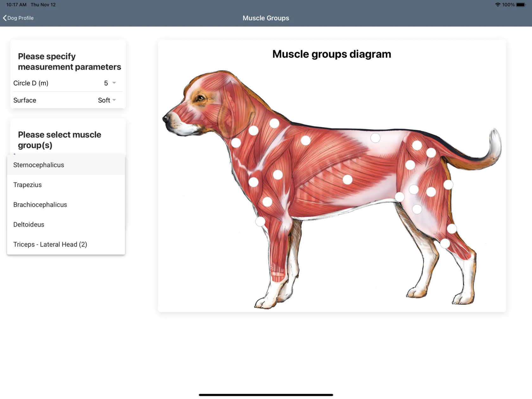Tap the topmost white marker on the dog's neck
Screen dimensions: 532x399
click(x=275, y=123)
